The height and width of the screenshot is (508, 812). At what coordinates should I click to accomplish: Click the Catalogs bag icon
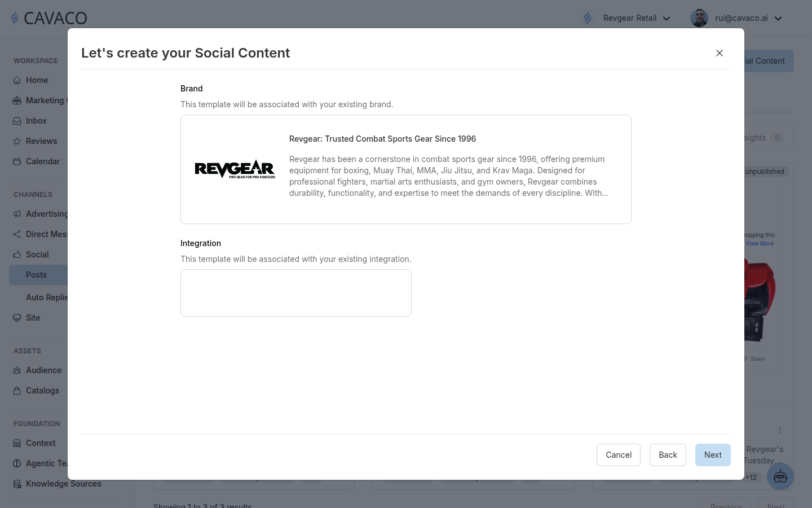tap(17, 391)
